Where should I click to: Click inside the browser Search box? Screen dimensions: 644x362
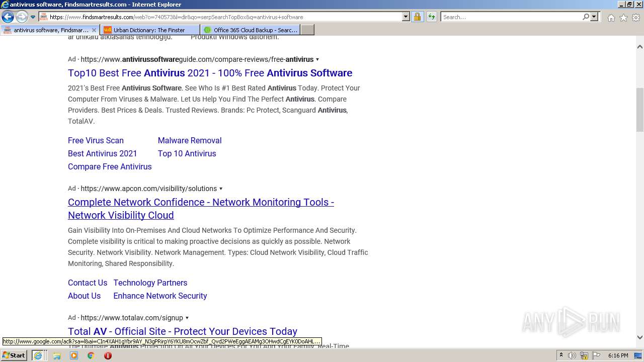point(511,17)
